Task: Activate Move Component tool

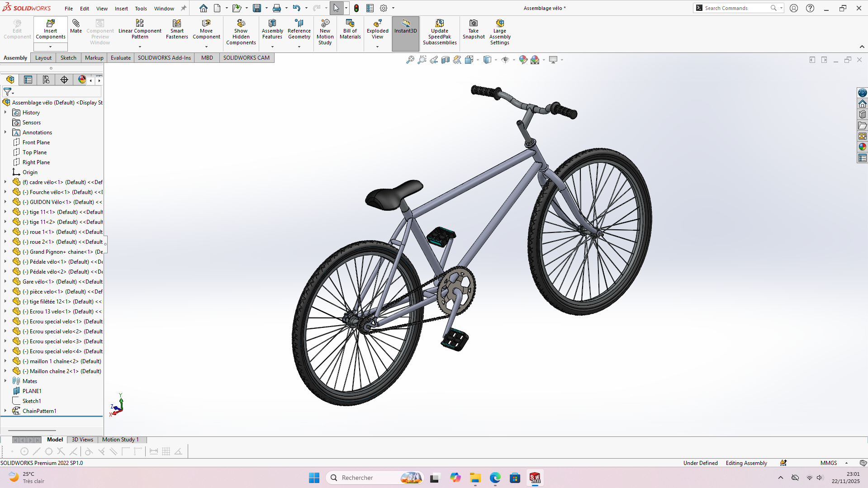Action: click(206, 29)
